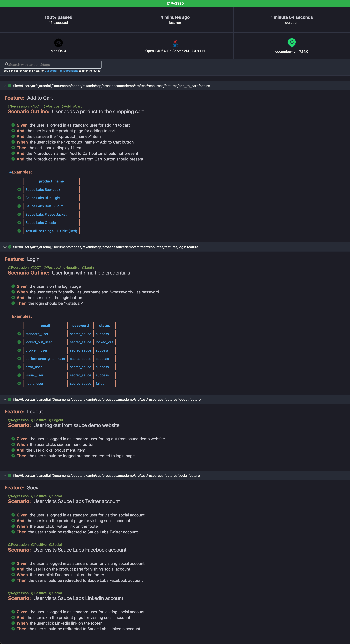
Task: Click the Mac OS X logo icon
Action: click(x=58, y=43)
